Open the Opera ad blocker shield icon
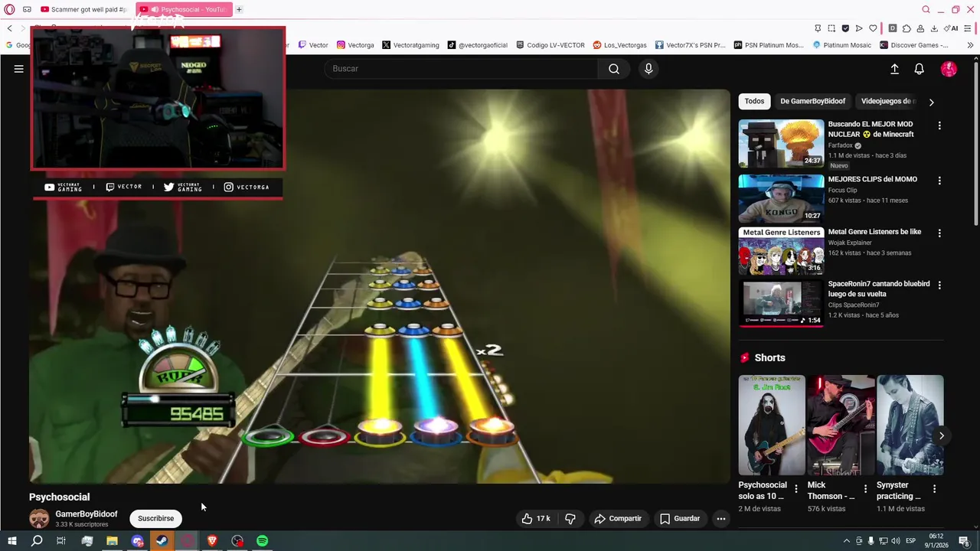Image resolution: width=980 pixels, height=551 pixels. 845,28
